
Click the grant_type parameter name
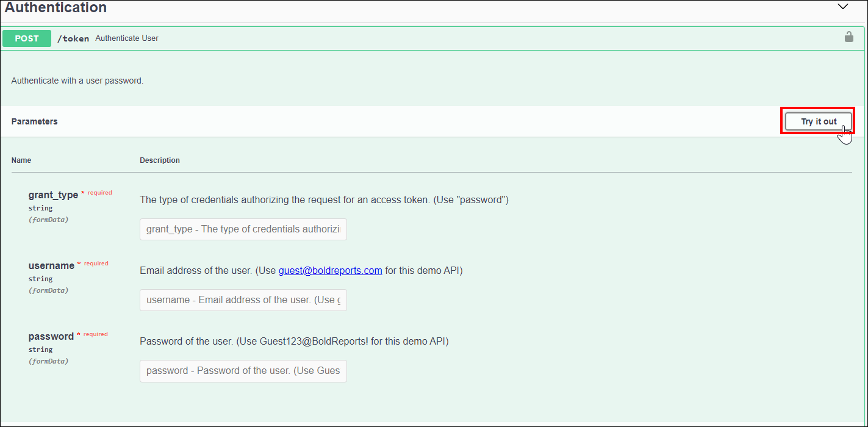(x=53, y=195)
